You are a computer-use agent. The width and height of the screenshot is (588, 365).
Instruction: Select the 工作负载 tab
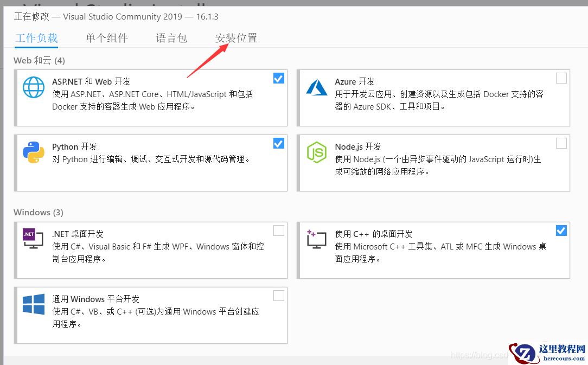[36, 38]
